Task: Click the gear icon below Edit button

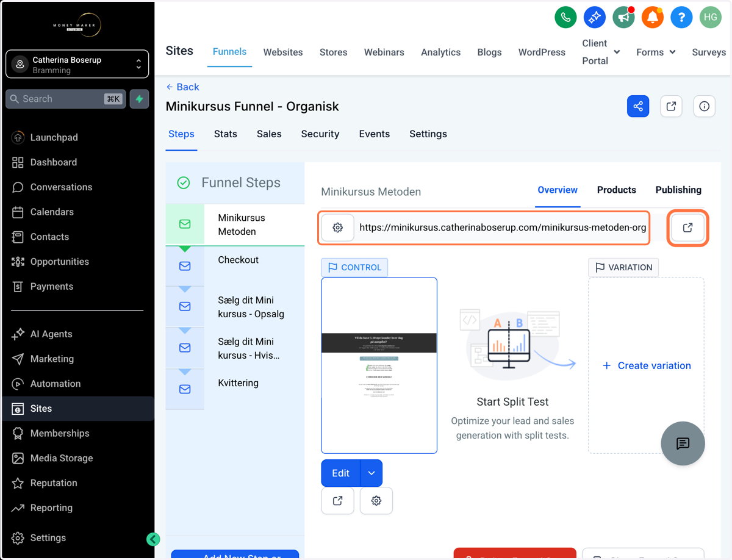Action: 376,500
